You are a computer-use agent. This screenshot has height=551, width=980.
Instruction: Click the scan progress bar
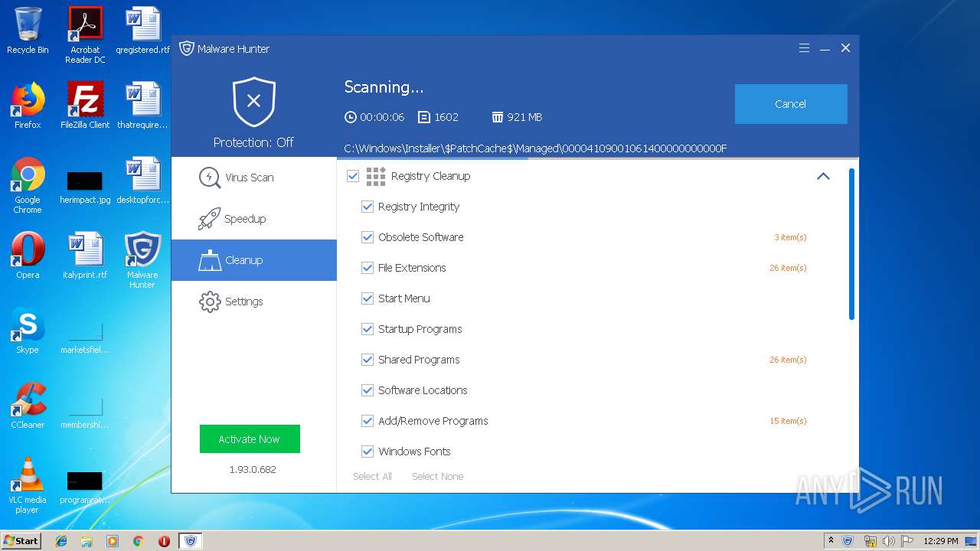click(598, 158)
